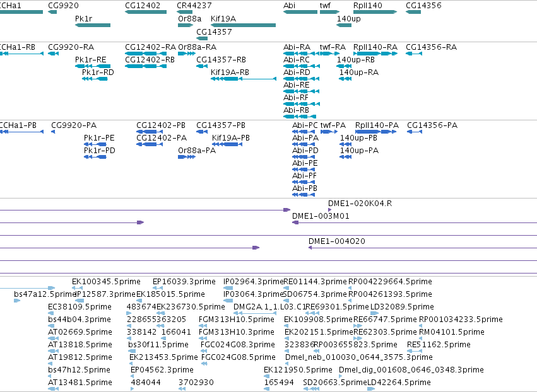
Task: Click the RpII140 gene label
Action: point(368,6)
